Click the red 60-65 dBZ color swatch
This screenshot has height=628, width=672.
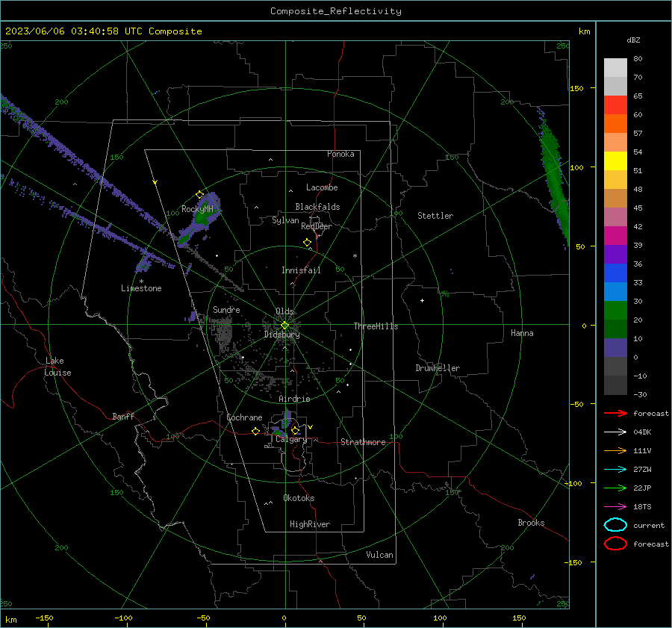pyautogui.click(x=615, y=105)
